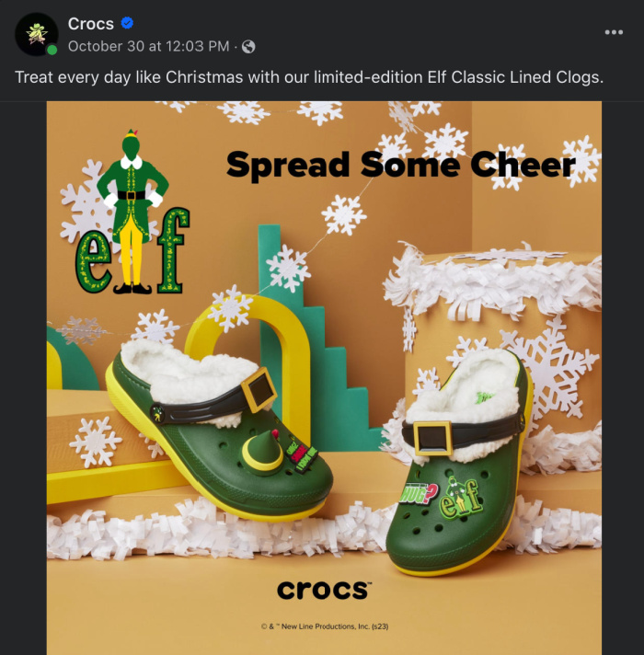The height and width of the screenshot is (655, 644).
Task: Click the HUG? charm on right clog
Action: pos(418,494)
